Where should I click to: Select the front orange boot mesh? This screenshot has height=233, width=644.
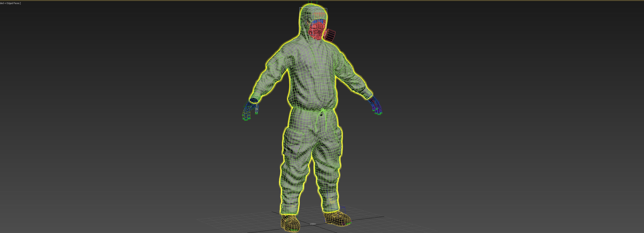pos(290,223)
